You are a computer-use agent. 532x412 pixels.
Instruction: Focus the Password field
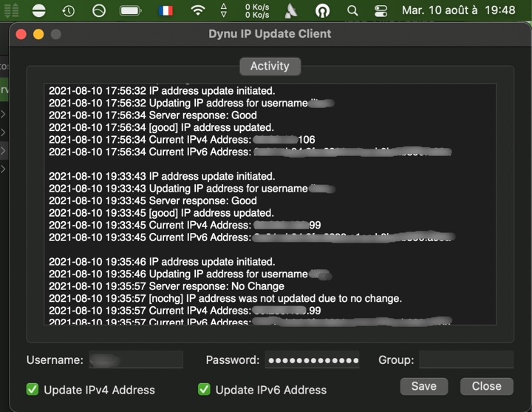312,360
